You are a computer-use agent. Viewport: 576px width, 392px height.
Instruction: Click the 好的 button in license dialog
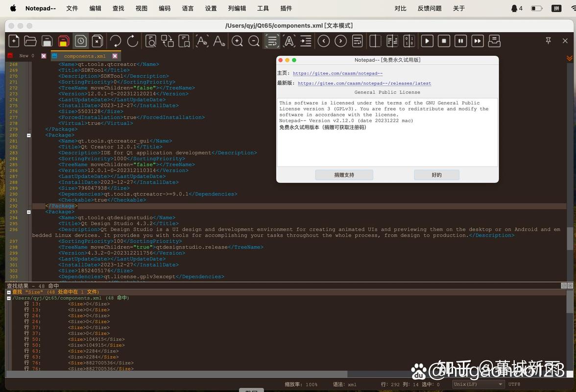pyautogui.click(x=436, y=175)
